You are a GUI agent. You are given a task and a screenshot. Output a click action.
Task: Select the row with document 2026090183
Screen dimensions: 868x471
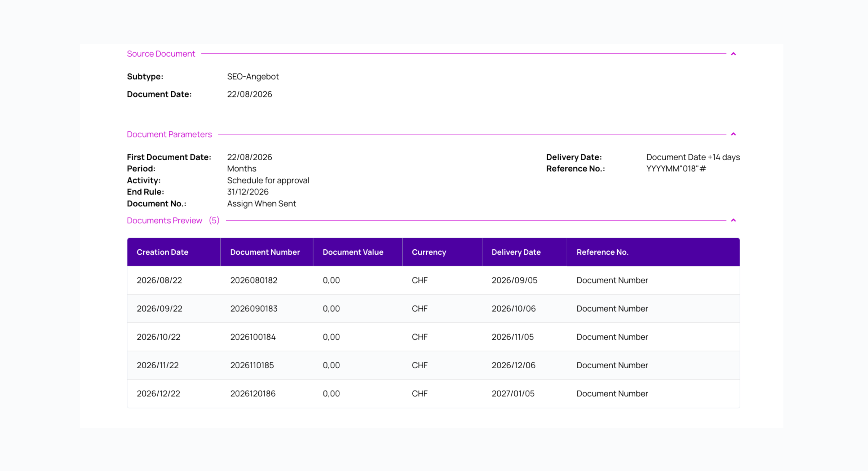coord(433,308)
